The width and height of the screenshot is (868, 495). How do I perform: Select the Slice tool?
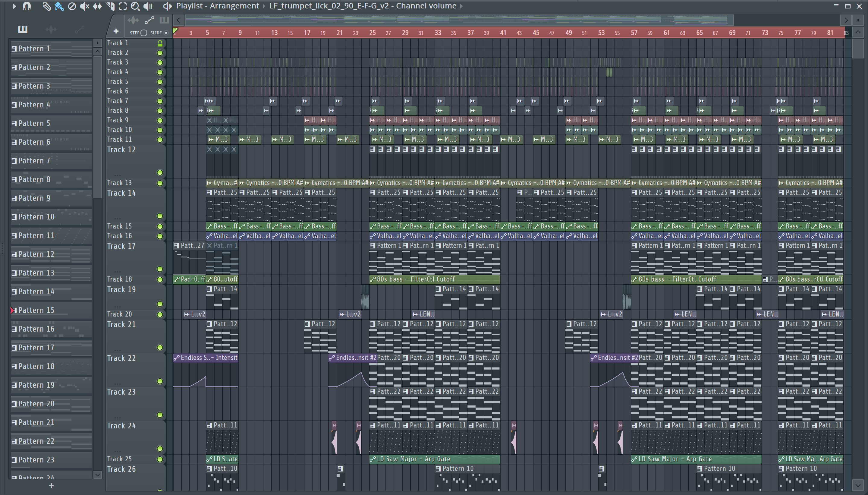110,6
